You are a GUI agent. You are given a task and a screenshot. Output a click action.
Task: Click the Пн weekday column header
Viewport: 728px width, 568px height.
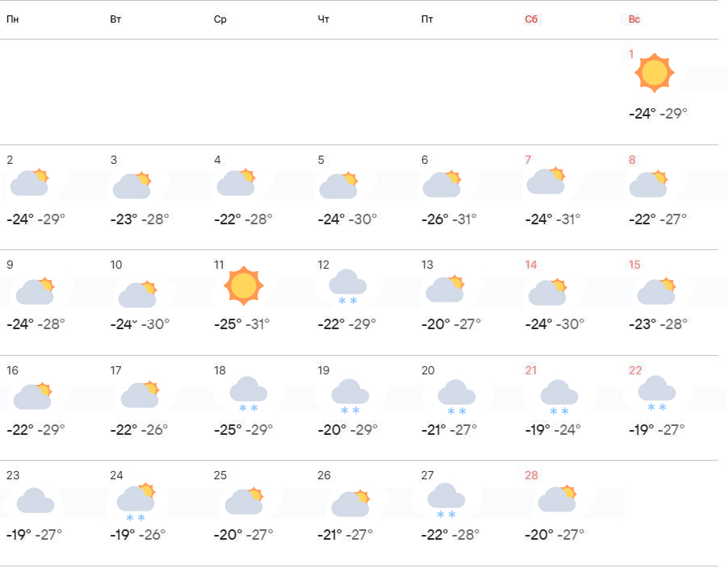coord(12,19)
